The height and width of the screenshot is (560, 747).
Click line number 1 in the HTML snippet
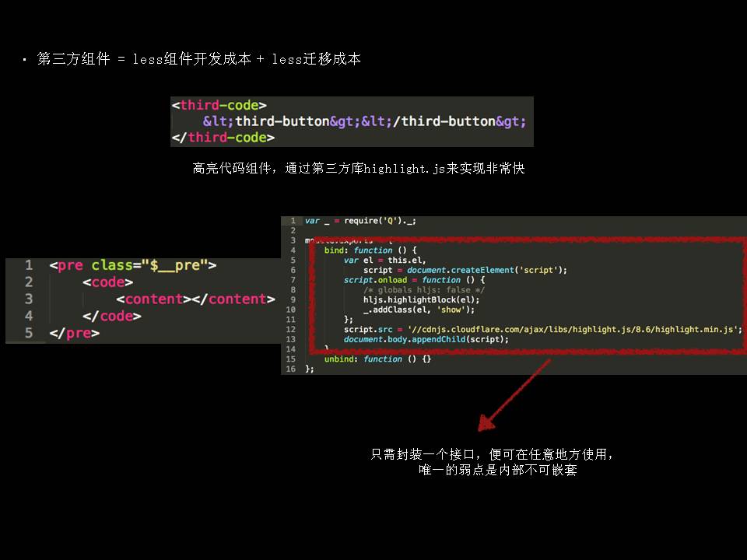point(29,265)
